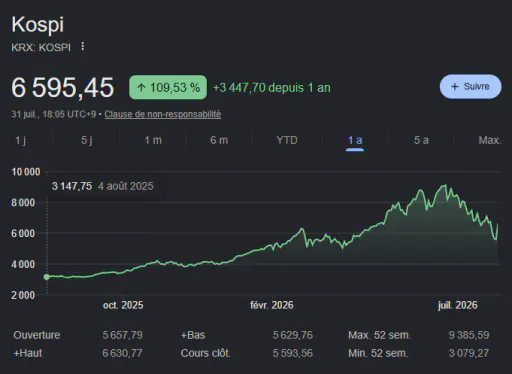Click the Ouverture label
The width and height of the screenshot is (512, 374).
(x=37, y=335)
